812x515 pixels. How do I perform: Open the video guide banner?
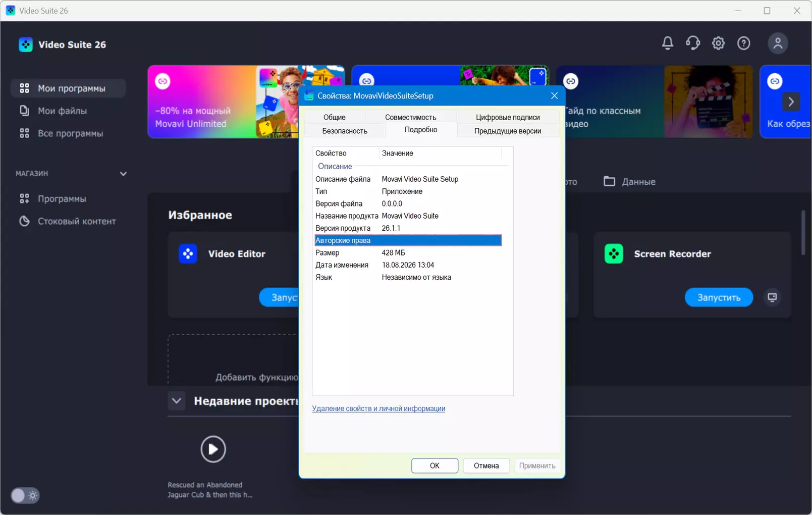pos(659,101)
